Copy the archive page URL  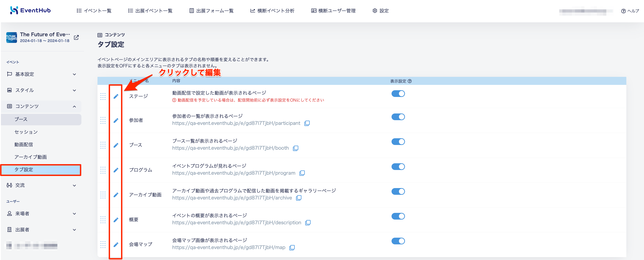point(299,198)
